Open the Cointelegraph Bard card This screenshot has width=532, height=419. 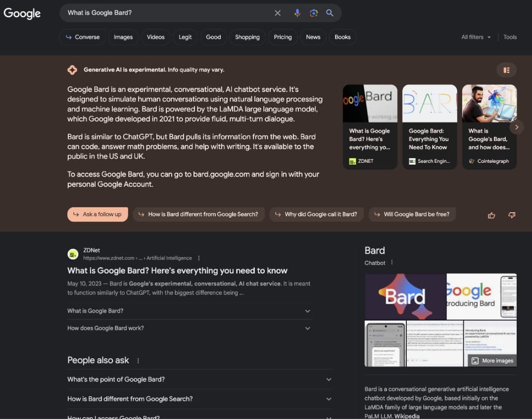[489, 127]
